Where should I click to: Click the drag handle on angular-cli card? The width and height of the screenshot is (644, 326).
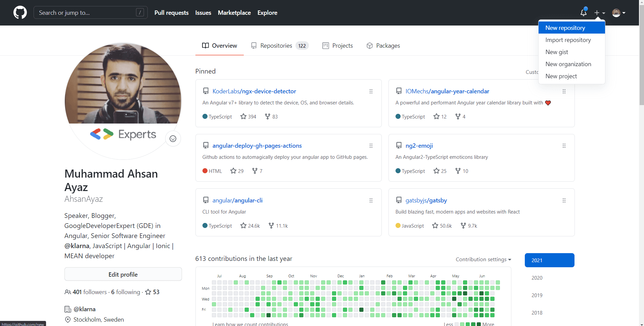point(371,200)
